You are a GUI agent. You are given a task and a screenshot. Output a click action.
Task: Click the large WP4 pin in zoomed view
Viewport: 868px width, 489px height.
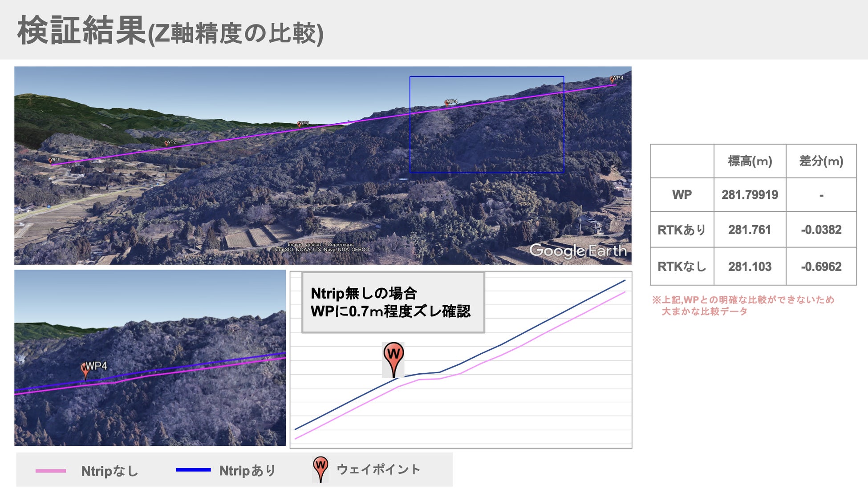coord(85,369)
